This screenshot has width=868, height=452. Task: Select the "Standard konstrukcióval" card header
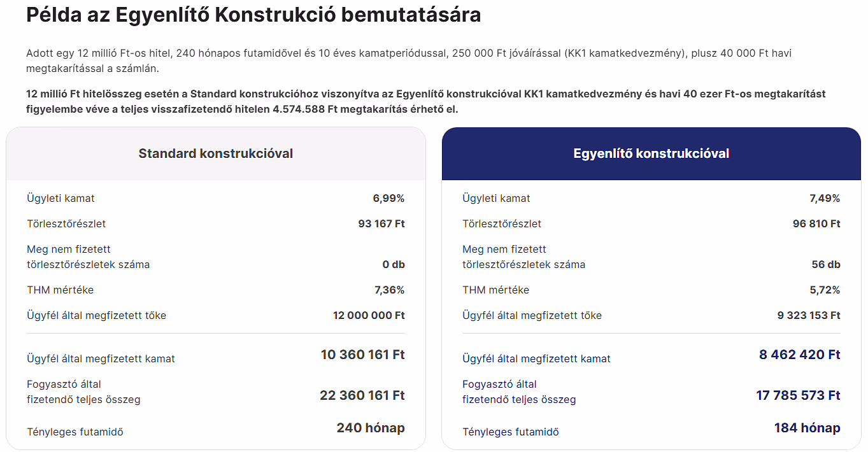[216, 153]
